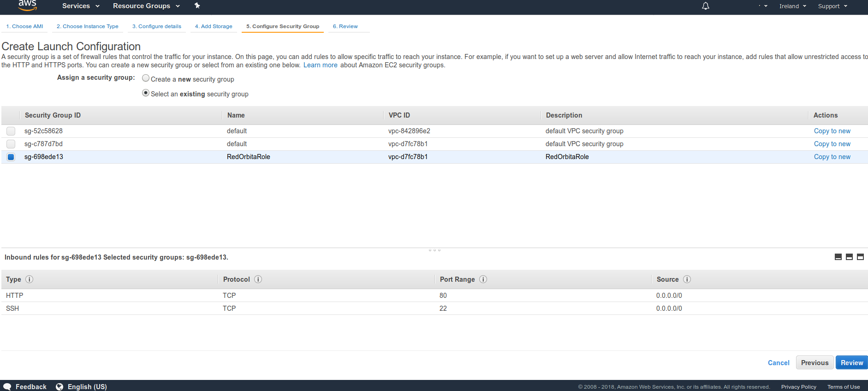Maximize the inbound rules pane icon
The width and height of the screenshot is (868, 391).
coord(860,257)
